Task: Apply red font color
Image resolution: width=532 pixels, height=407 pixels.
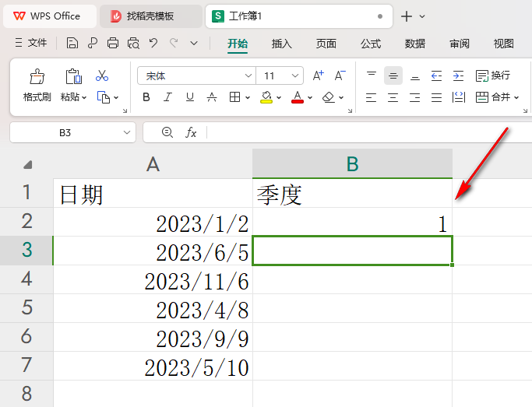Action: (298, 97)
